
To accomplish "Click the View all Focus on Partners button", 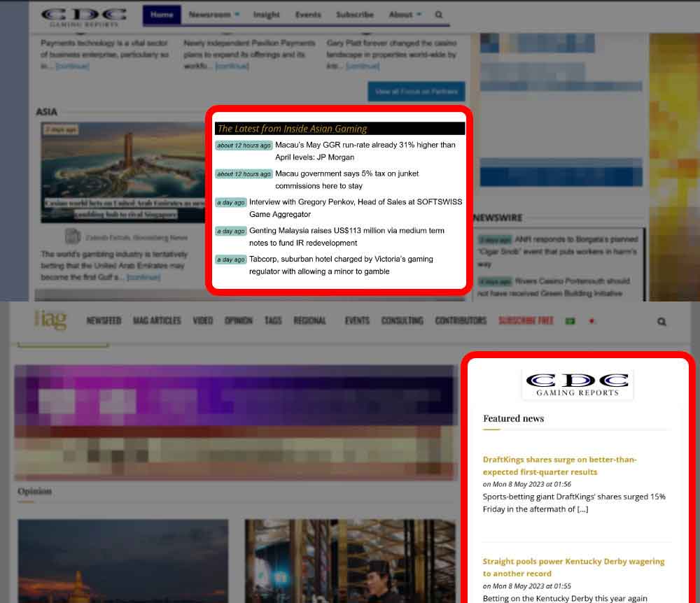I will tap(416, 92).
